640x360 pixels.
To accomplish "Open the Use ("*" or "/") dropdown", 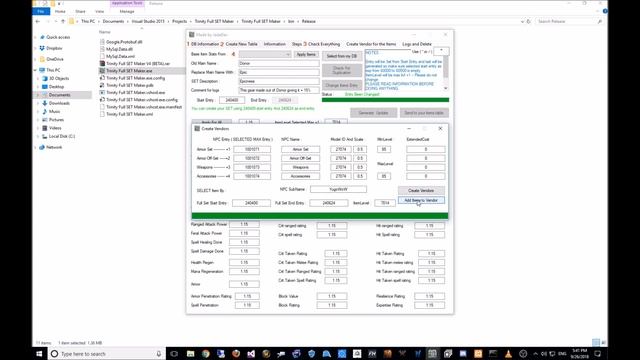I will click(441, 51).
